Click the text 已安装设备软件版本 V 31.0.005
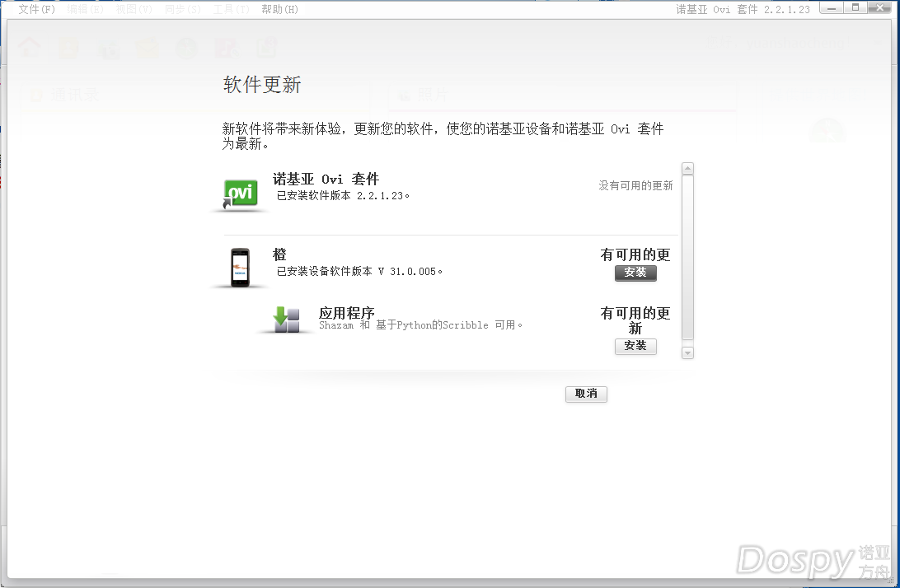This screenshot has height=588, width=900. pyautogui.click(x=359, y=271)
